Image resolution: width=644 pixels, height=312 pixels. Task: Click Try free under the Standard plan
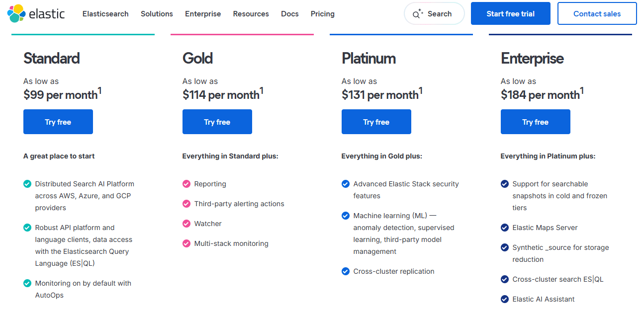tap(58, 122)
